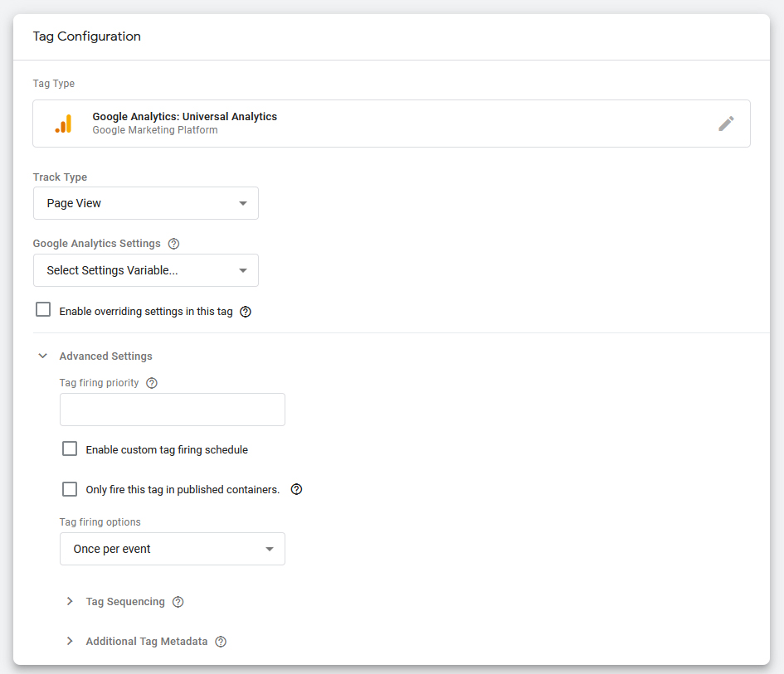This screenshot has height=674, width=784.
Task: Check Only fire this tag in published containers
Action: click(70, 488)
